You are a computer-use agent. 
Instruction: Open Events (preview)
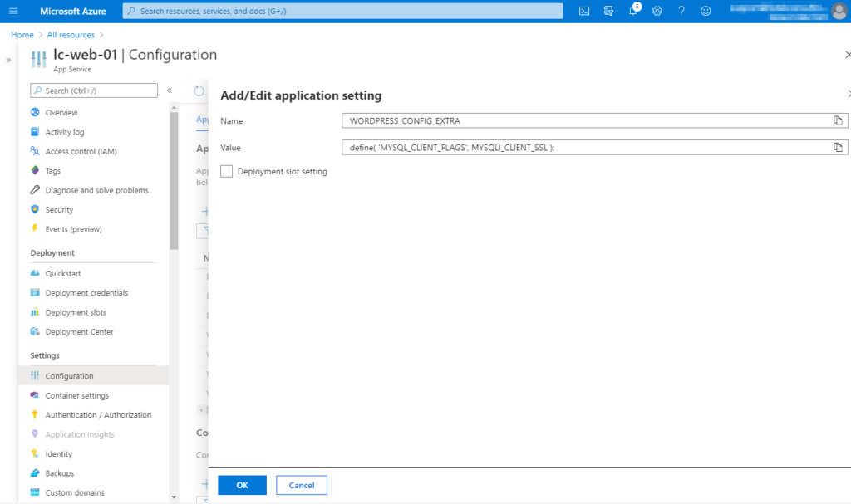[73, 229]
